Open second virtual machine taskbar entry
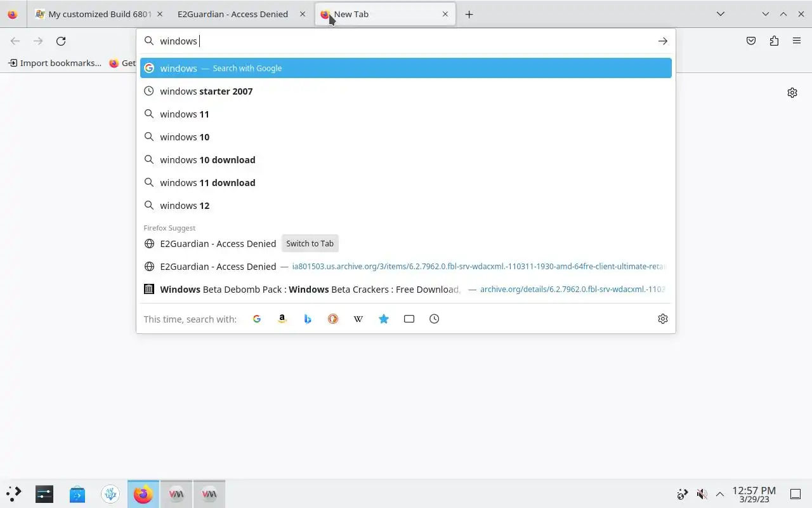Image resolution: width=812 pixels, height=508 pixels. [209, 493]
